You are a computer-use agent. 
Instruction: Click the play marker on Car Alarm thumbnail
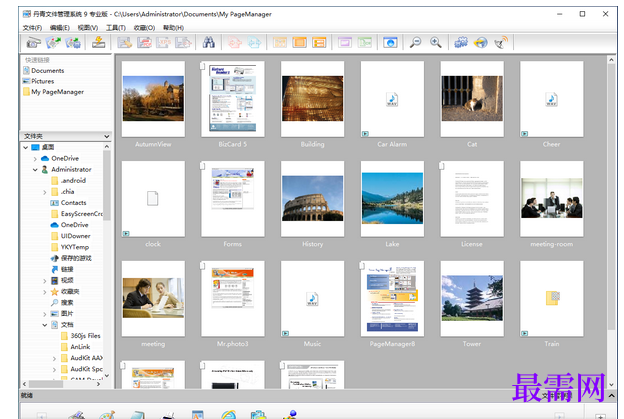click(365, 134)
